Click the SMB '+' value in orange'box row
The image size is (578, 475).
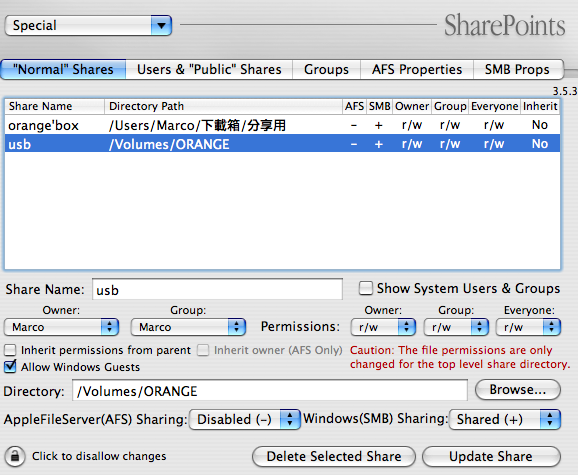379,125
